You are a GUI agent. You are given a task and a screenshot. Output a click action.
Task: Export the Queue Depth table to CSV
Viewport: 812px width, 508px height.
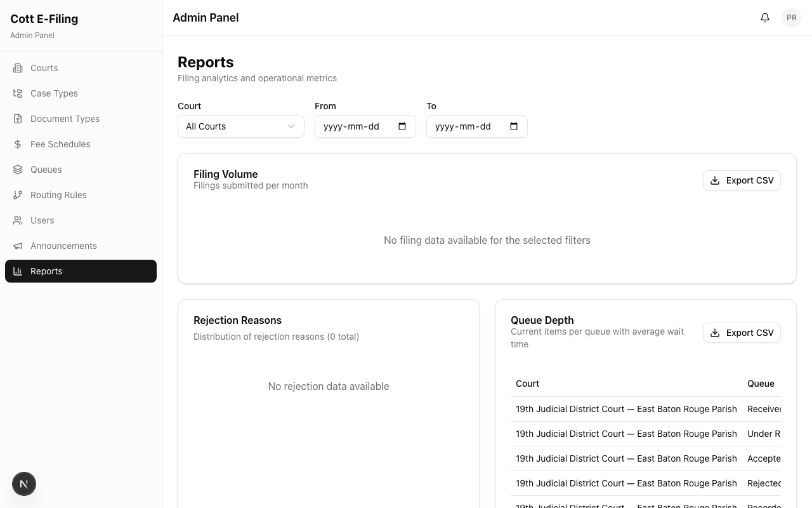742,333
